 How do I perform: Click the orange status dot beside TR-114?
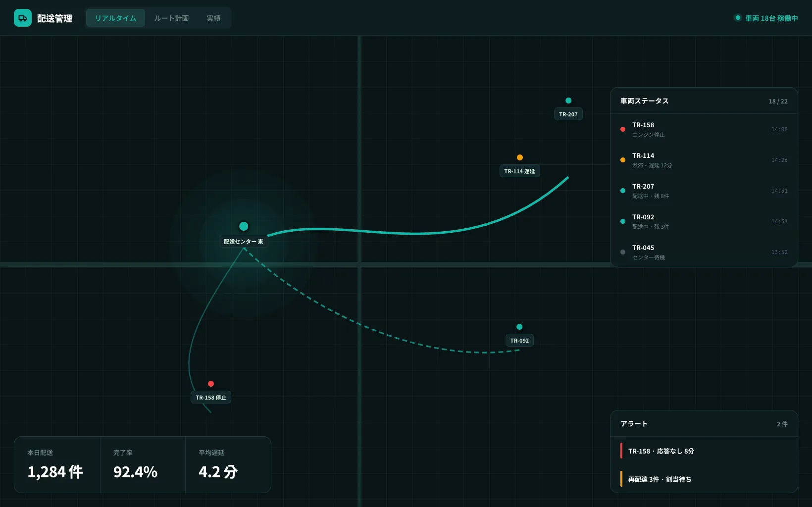pyautogui.click(x=623, y=160)
